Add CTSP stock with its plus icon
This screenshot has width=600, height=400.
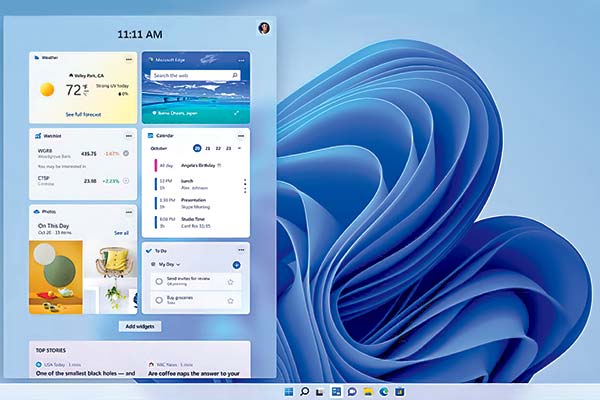126,181
